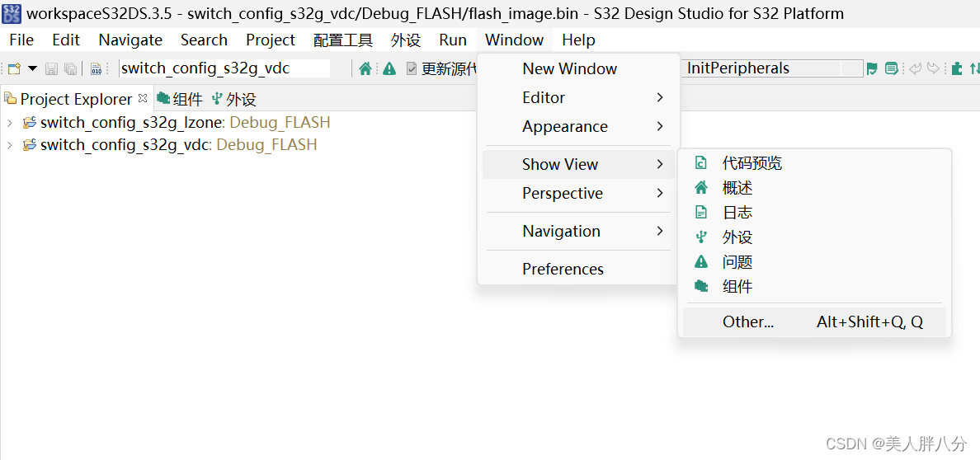Switch to the Project Explorer tab
The width and height of the screenshot is (980, 460).
[76, 100]
